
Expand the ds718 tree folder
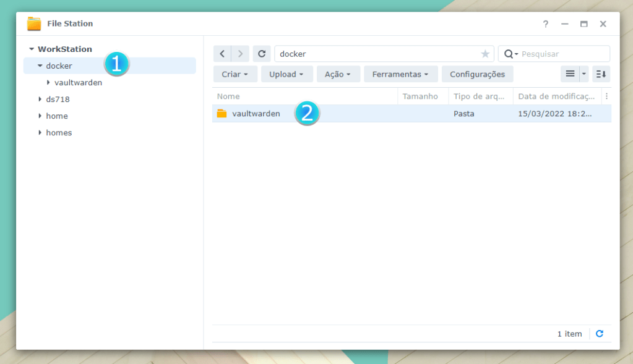tap(40, 99)
